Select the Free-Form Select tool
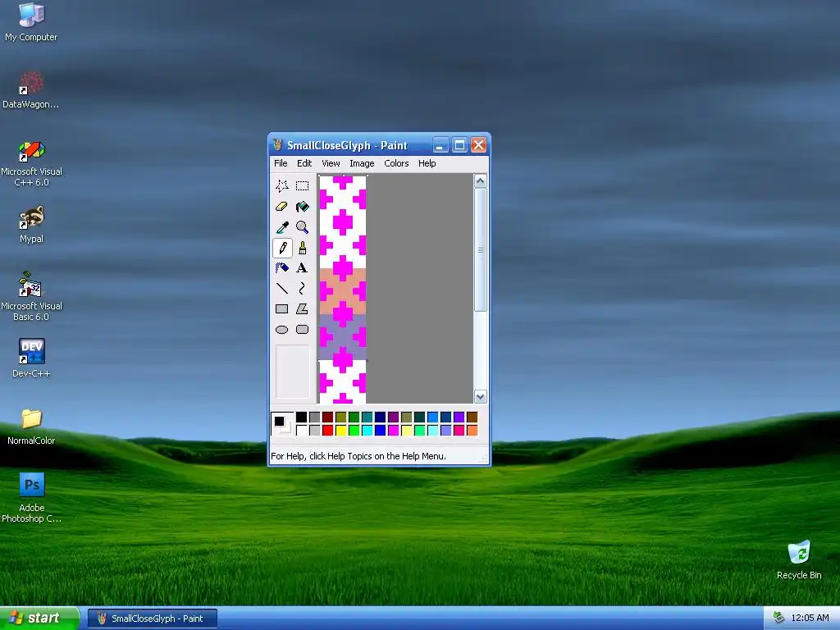The image size is (840, 630). pyautogui.click(x=282, y=186)
